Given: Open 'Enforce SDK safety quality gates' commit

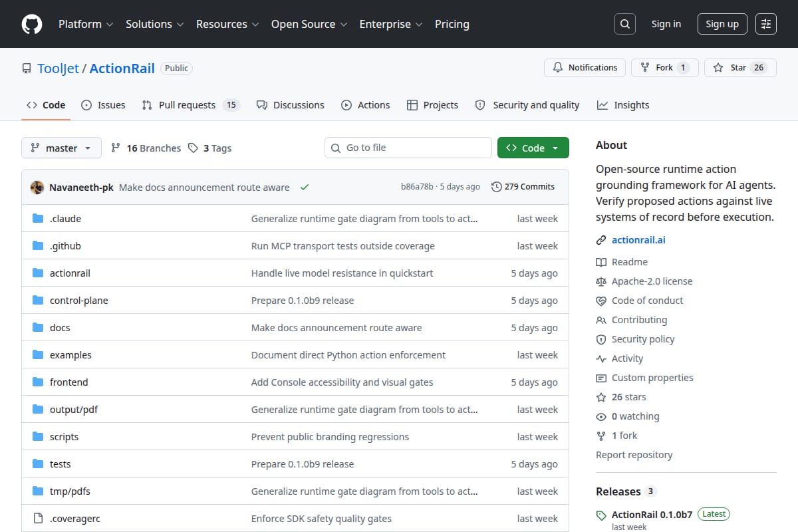Looking at the screenshot, I should 321,519.
